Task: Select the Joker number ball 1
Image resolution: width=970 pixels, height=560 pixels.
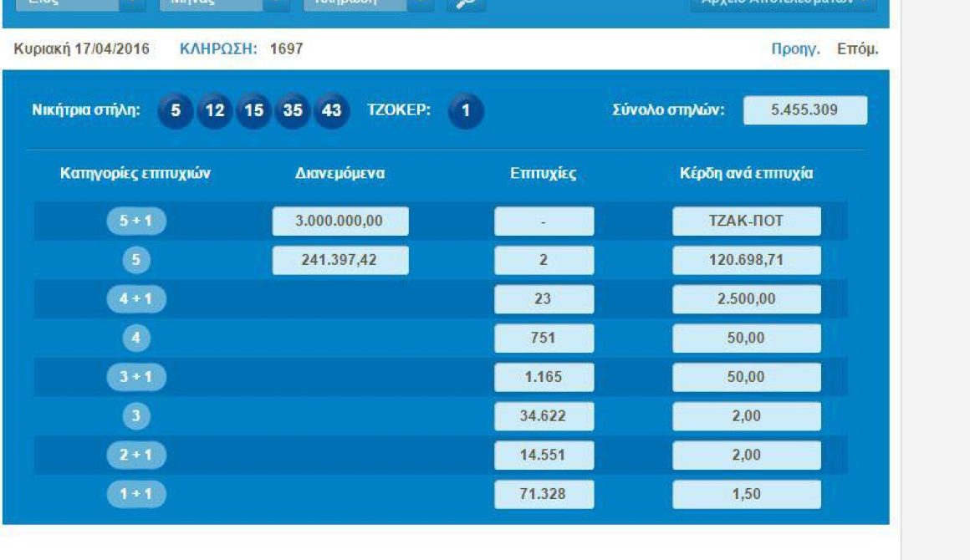Action: [x=466, y=110]
